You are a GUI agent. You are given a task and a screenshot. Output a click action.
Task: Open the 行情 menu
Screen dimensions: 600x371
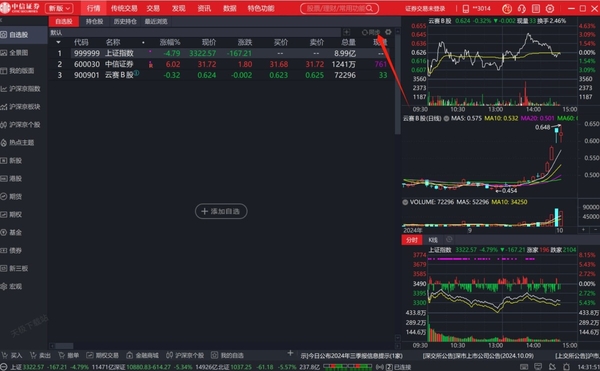(x=93, y=8)
